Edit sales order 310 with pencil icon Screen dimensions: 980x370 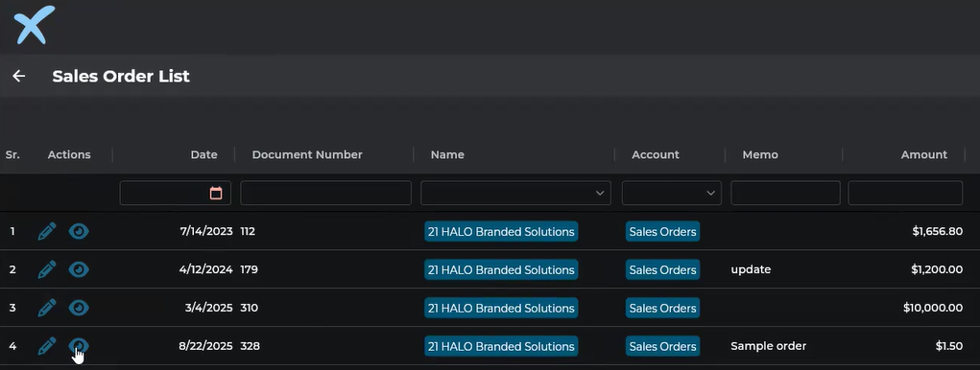click(x=47, y=308)
